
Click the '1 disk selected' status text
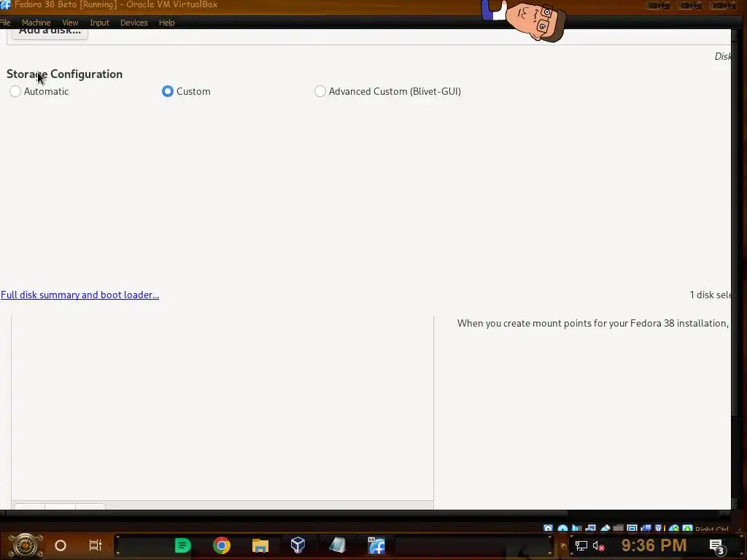pos(710,295)
